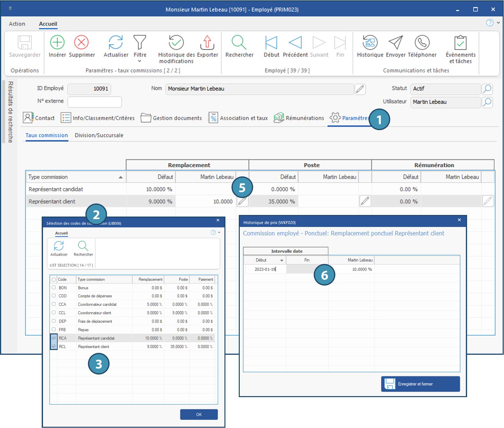
Task: Expand the Filtre dropdown arrow
Action: click(x=139, y=61)
